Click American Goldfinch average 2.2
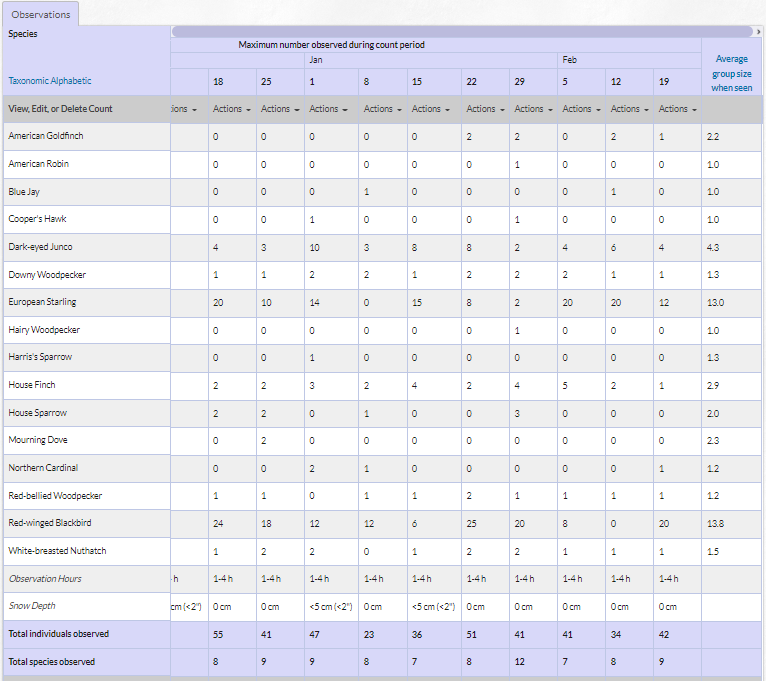Screen dimensions: 766x681 click(712, 137)
